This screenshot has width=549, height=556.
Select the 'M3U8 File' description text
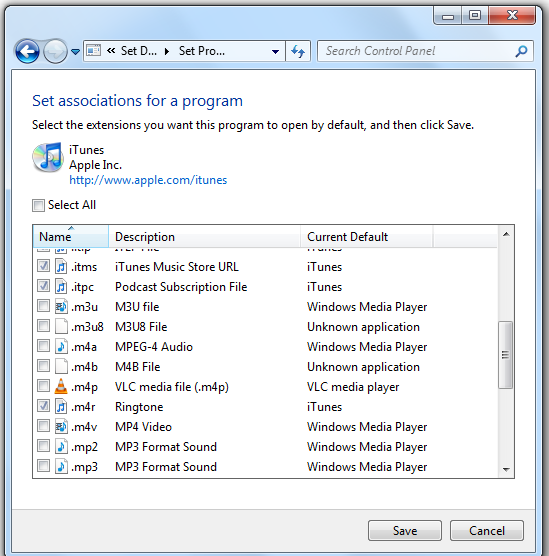141,327
